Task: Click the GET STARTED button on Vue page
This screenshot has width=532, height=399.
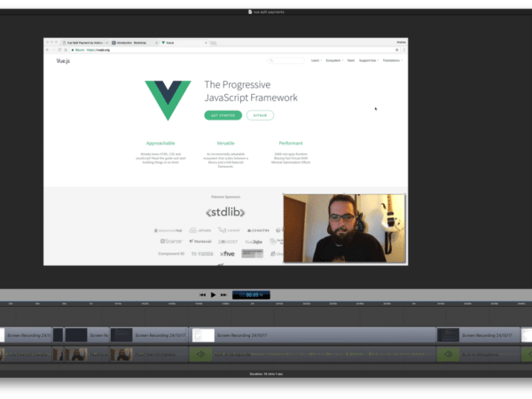Action: coord(223,115)
